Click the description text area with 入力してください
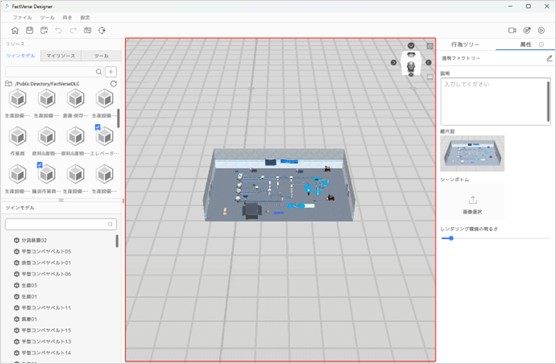556x364 pixels. point(495,101)
